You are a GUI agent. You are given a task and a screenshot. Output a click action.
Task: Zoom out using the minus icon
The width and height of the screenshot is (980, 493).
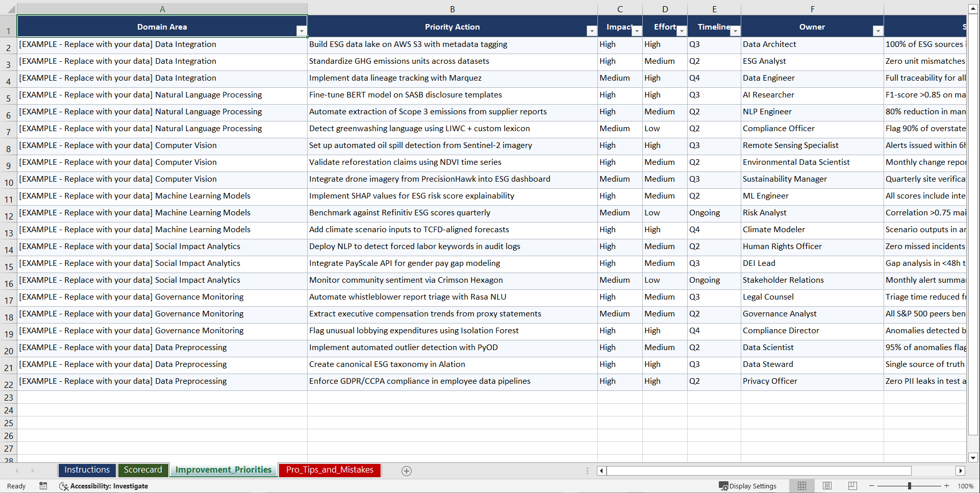[872, 486]
